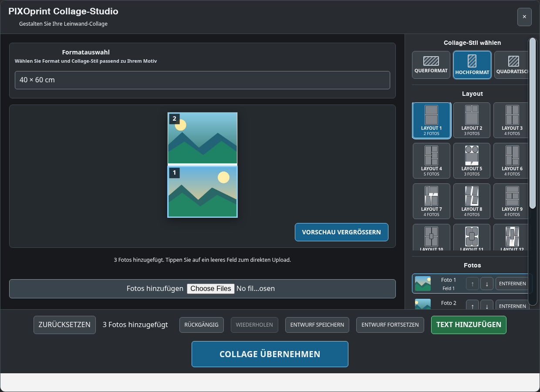Pick Layout 12 from the layout grid

511,237
